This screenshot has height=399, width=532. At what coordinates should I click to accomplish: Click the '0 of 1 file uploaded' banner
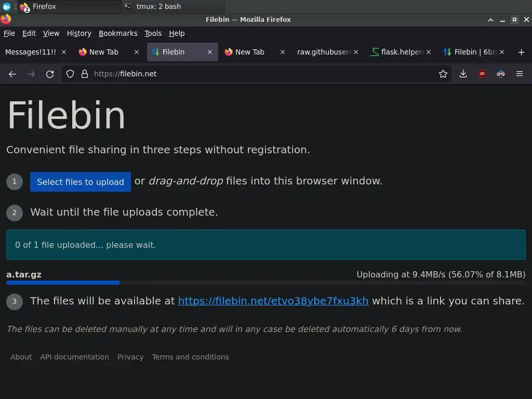pos(266,245)
